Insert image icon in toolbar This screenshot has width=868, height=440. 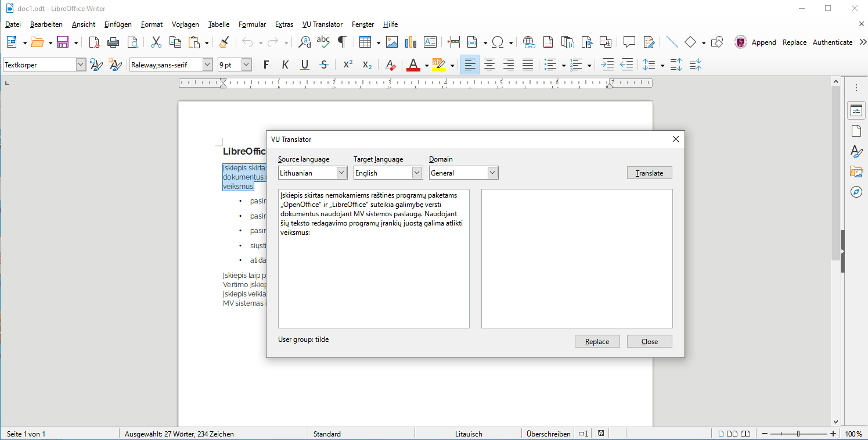click(392, 42)
